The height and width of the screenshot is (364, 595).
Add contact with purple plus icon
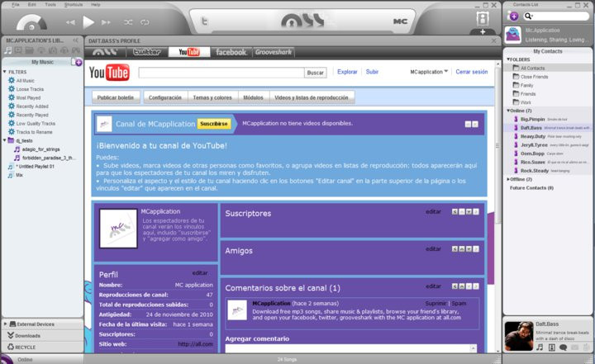click(x=513, y=16)
